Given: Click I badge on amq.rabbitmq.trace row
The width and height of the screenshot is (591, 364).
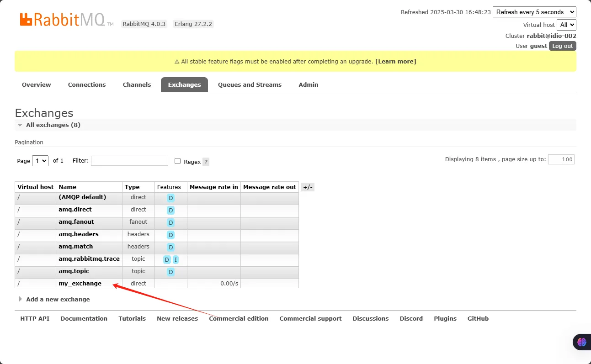Looking at the screenshot, I should [176, 260].
